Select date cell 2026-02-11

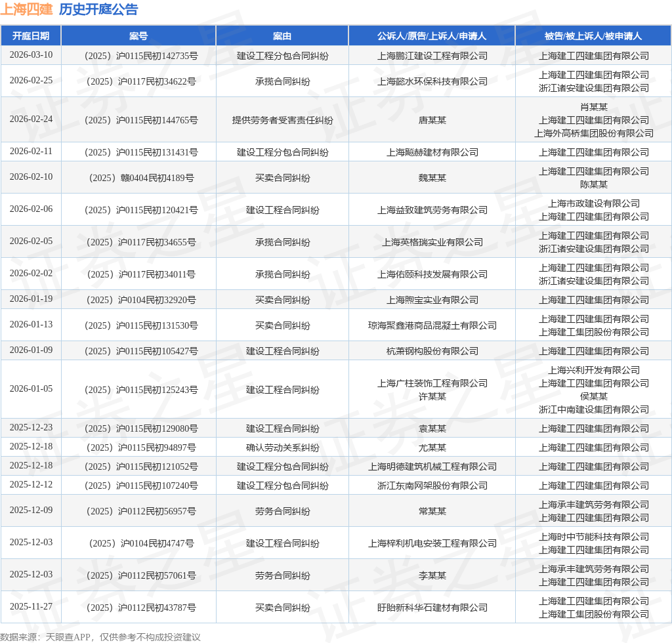(31, 151)
